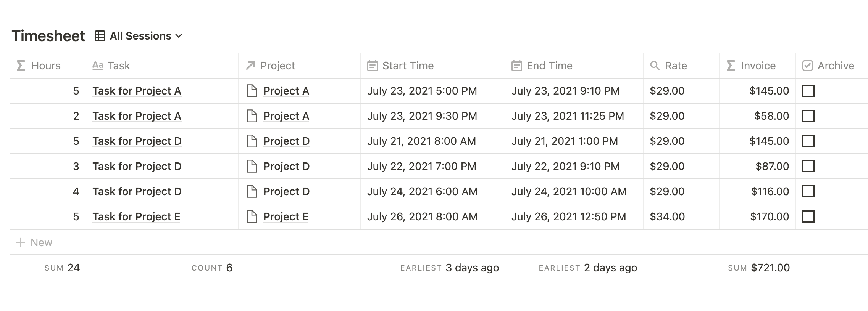Screen dimensions: 868x311
Task: Check Archive box for the $58.00 invoice row
Action: coord(808,116)
